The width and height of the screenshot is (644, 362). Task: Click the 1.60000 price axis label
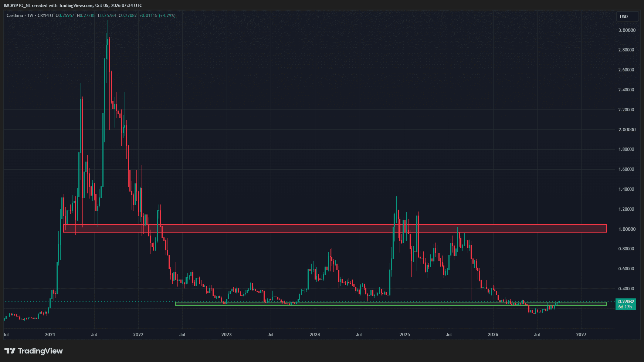pyautogui.click(x=627, y=169)
